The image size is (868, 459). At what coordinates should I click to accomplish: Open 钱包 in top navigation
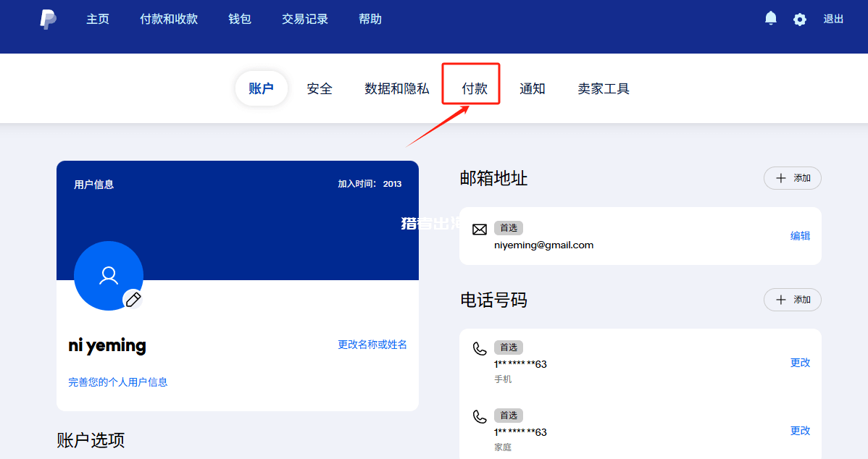coord(240,19)
